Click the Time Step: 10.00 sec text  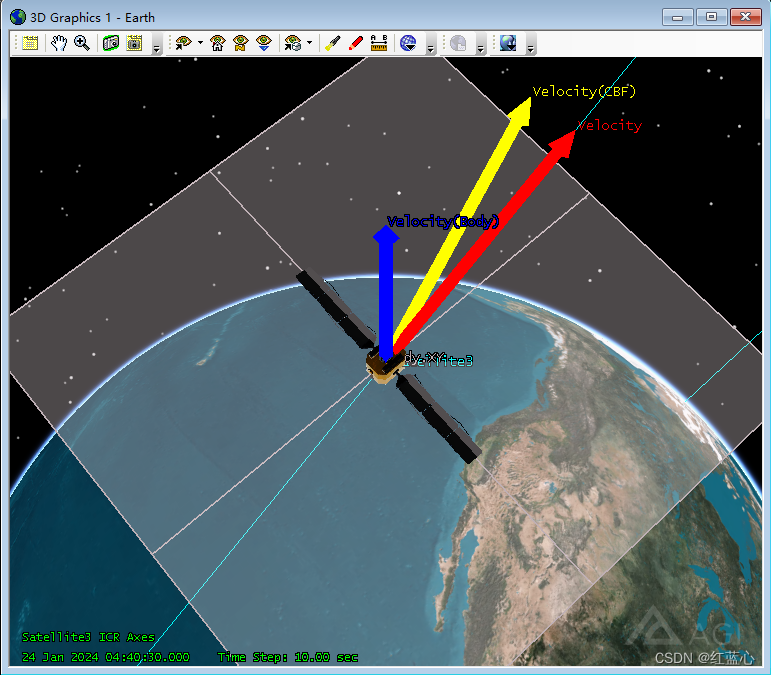[x=288, y=657]
